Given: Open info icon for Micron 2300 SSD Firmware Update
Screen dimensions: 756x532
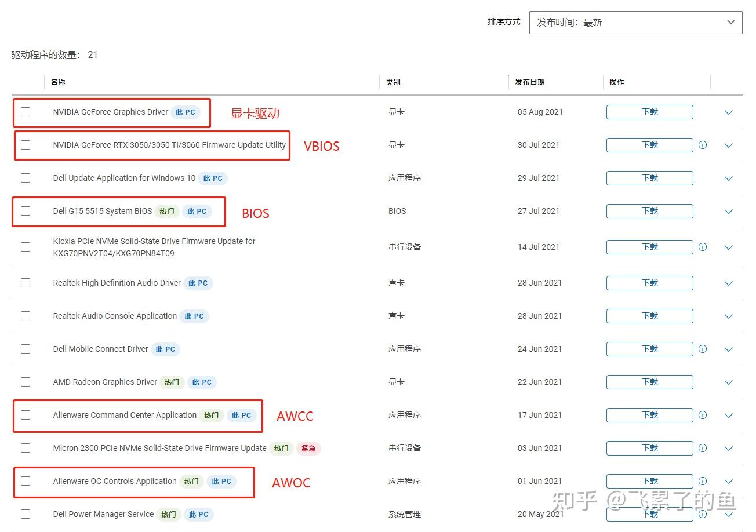Looking at the screenshot, I should point(702,448).
